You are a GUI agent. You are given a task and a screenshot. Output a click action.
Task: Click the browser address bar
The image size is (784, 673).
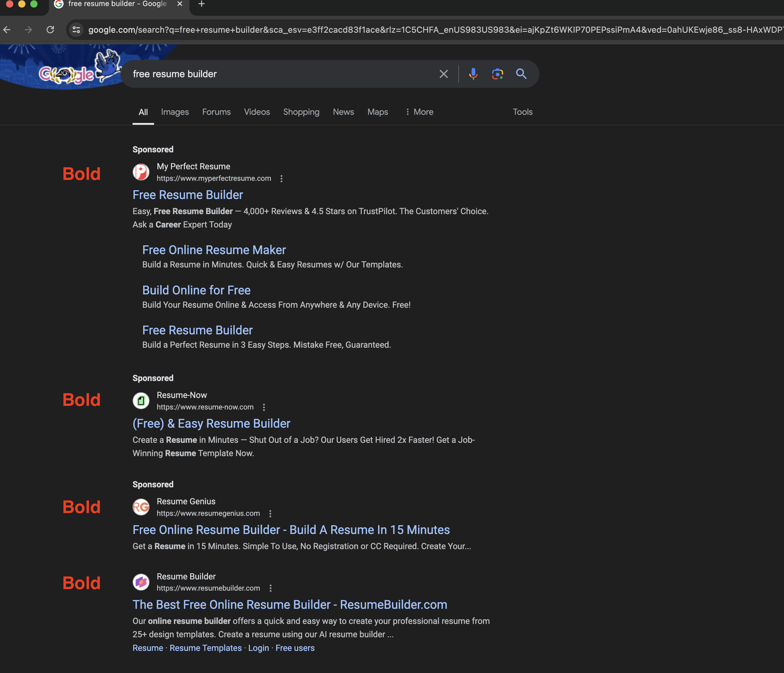(341, 29)
